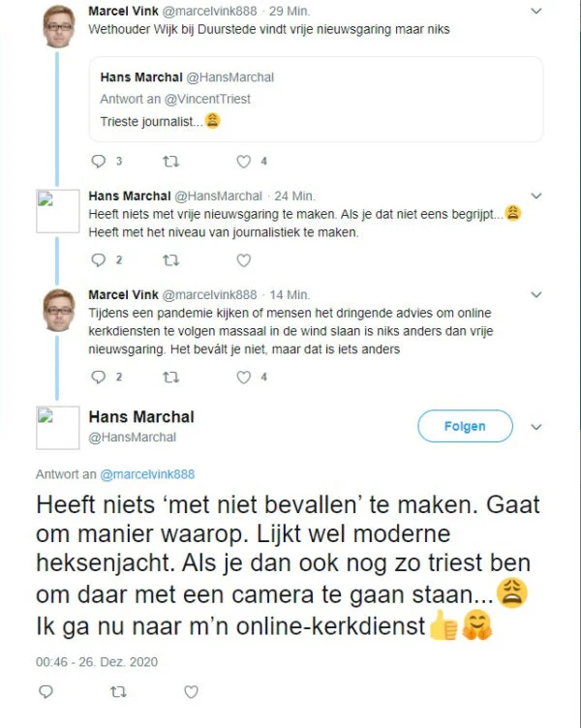
Task: Reply to Hans Marchal's 24 Min. tweet
Action: pos(99,259)
